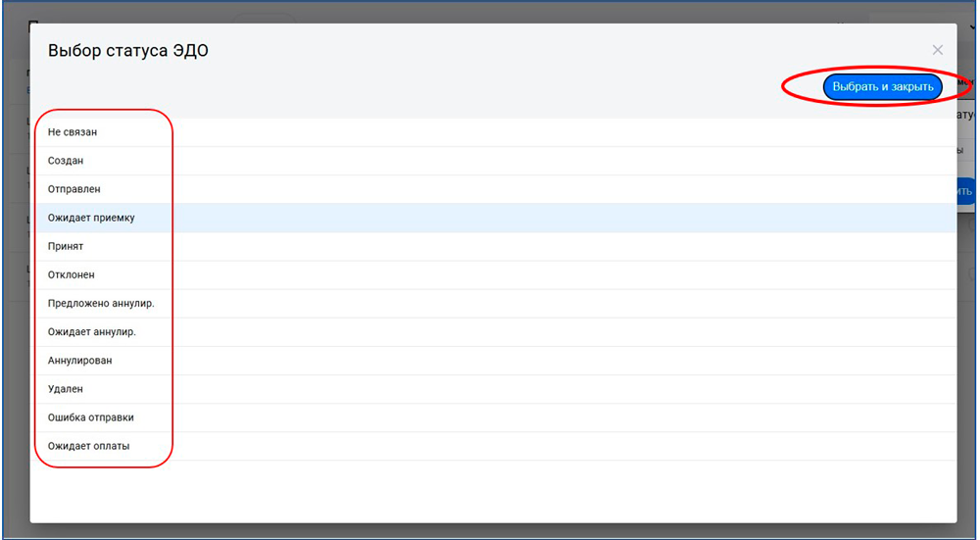The width and height of the screenshot is (980, 540).
Task: Click the dimmed backdrop left of the dialog
Action: 15,294
